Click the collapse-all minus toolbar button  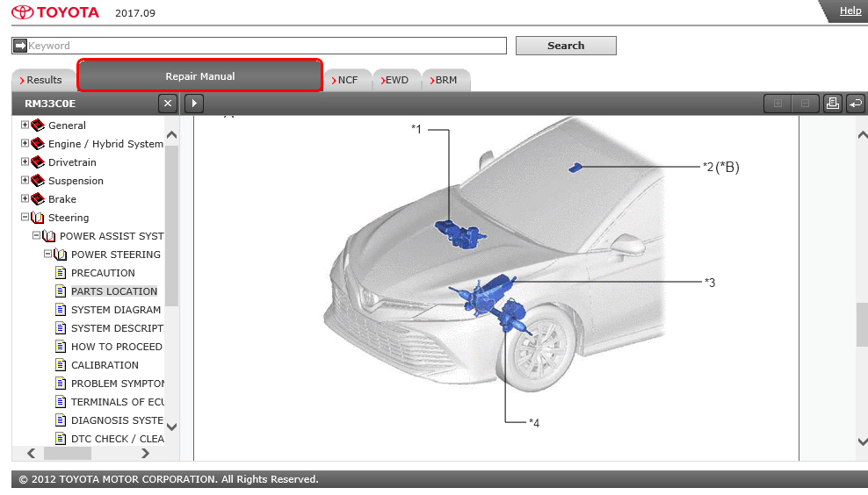pyautogui.click(x=806, y=104)
